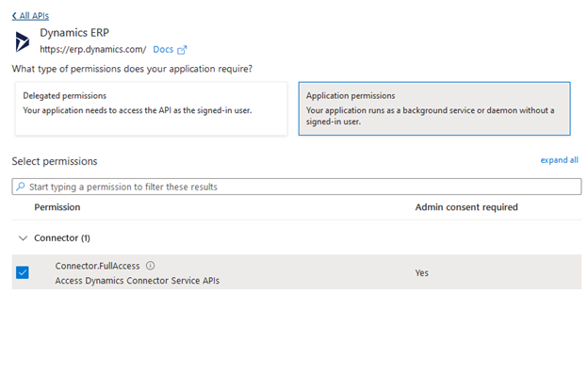Click expand all link
Screen dimensions: 588x392
pos(559,160)
